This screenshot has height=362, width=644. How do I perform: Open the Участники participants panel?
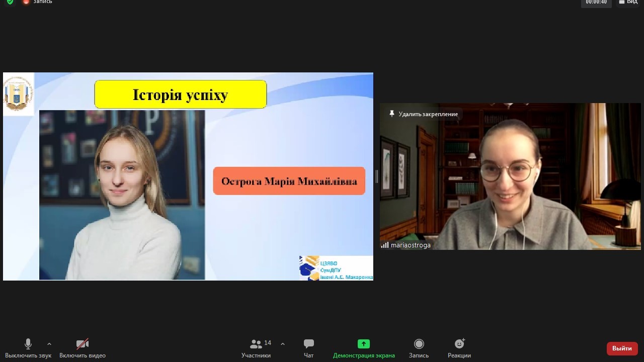tap(256, 348)
